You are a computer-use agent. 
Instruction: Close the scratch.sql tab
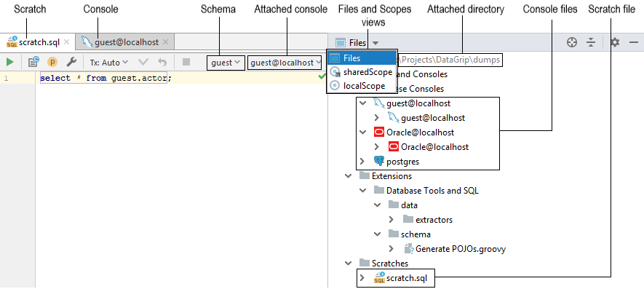click(x=67, y=42)
